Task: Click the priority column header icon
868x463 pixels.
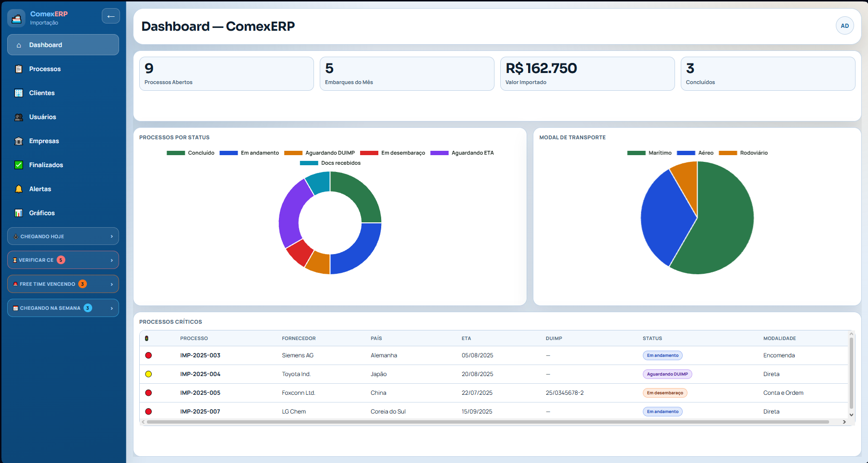Action: tap(147, 339)
